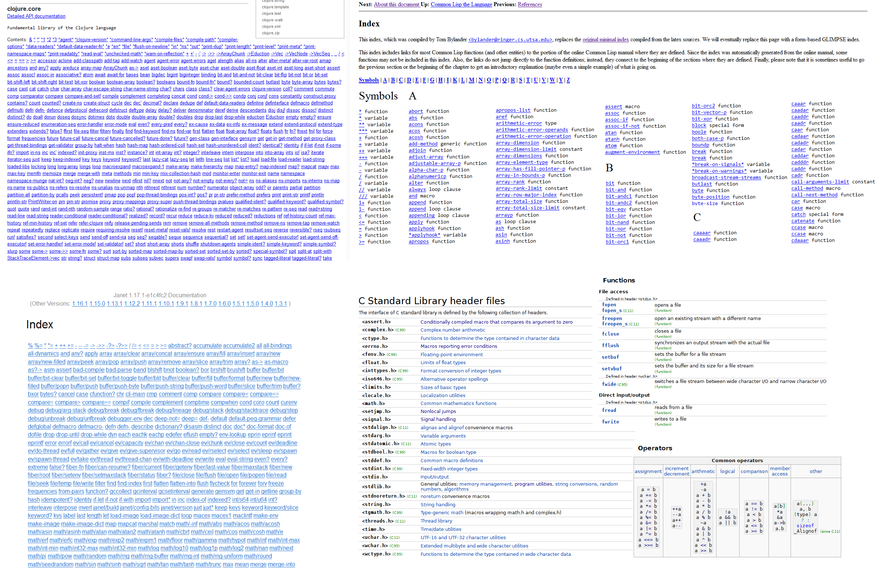Screen dimensions: 881x588
Task: Open the call-arguments-limit constant entry
Action: coord(820,182)
